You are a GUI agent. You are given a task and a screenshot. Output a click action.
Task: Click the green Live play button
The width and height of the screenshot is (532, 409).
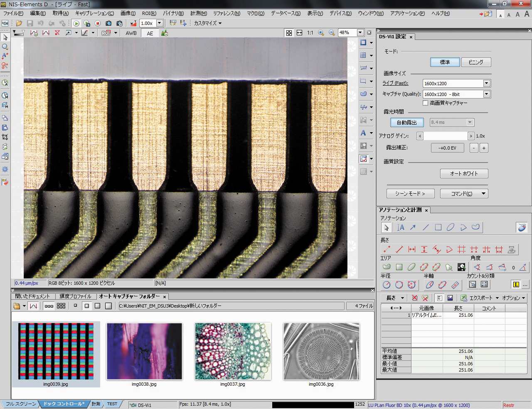pos(76,23)
